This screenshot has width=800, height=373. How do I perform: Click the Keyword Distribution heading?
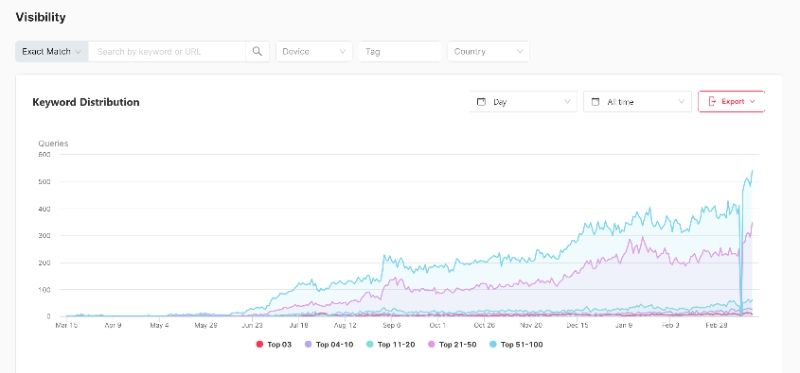click(86, 102)
